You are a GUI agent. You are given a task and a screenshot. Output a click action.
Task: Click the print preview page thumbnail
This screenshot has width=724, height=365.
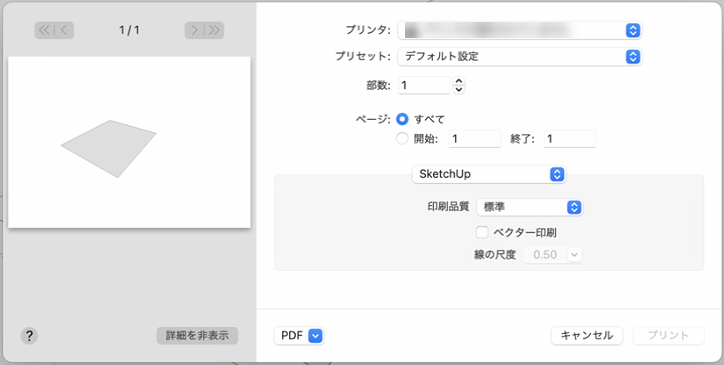pos(129,142)
